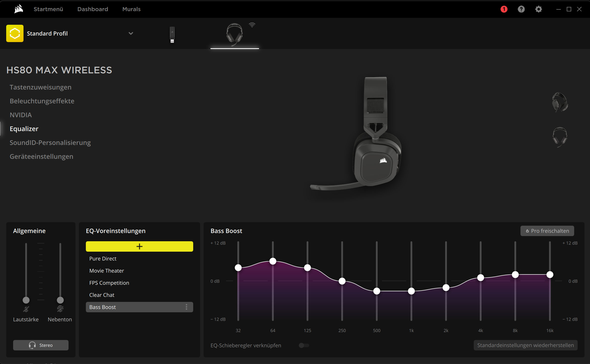The image size is (590, 364).
Task: Click the Nebenton sidetone slider handle
Action: [x=60, y=300]
